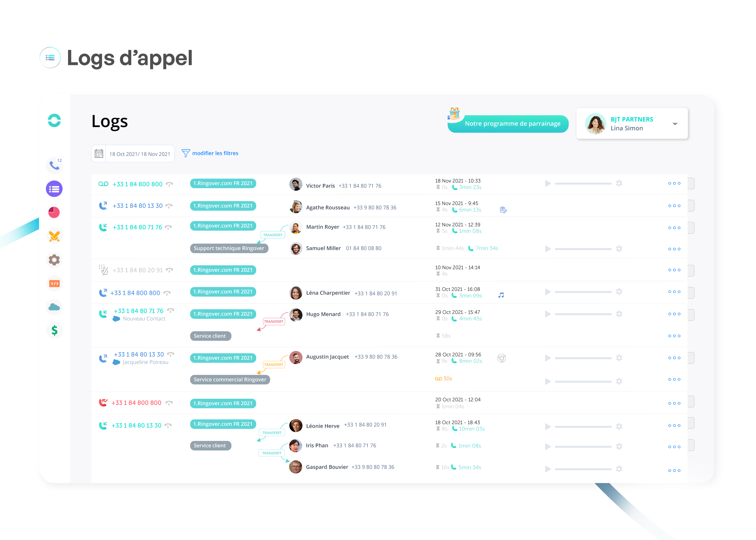The height and width of the screenshot is (540, 756).
Task: Open the settings gear sidebar item
Action: pos(54,260)
